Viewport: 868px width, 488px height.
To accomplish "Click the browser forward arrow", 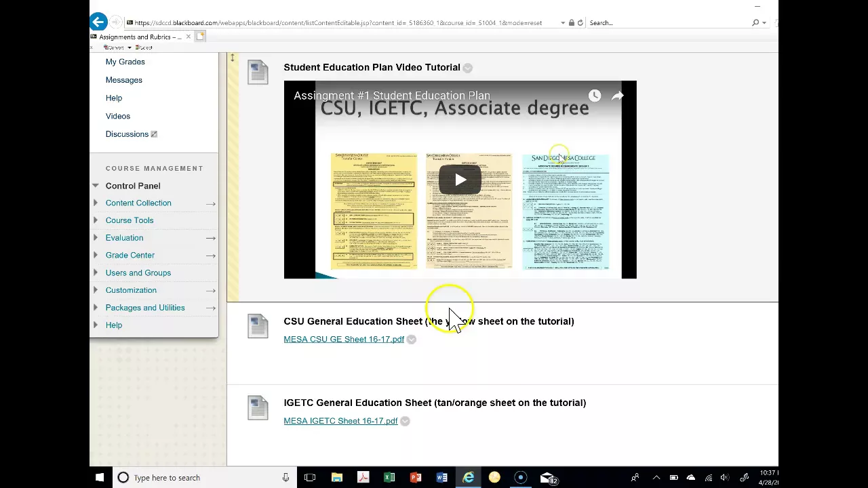I will (115, 22).
